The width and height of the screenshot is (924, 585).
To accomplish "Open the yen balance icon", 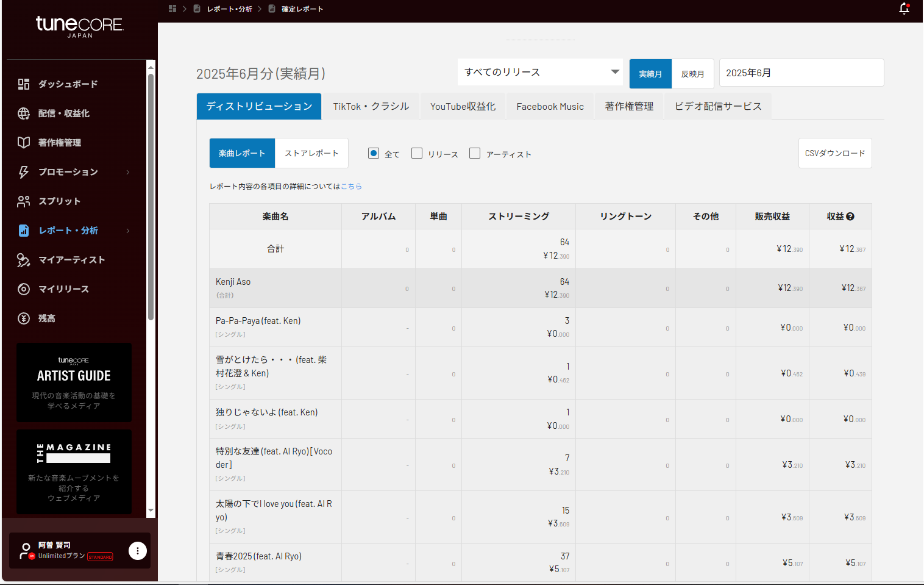I will click(24, 318).
